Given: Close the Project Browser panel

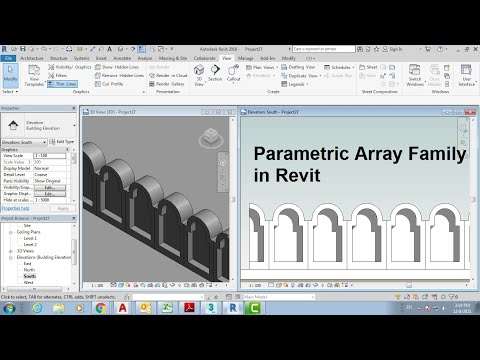Looking at the screenshot, I should tap(74, 218).
